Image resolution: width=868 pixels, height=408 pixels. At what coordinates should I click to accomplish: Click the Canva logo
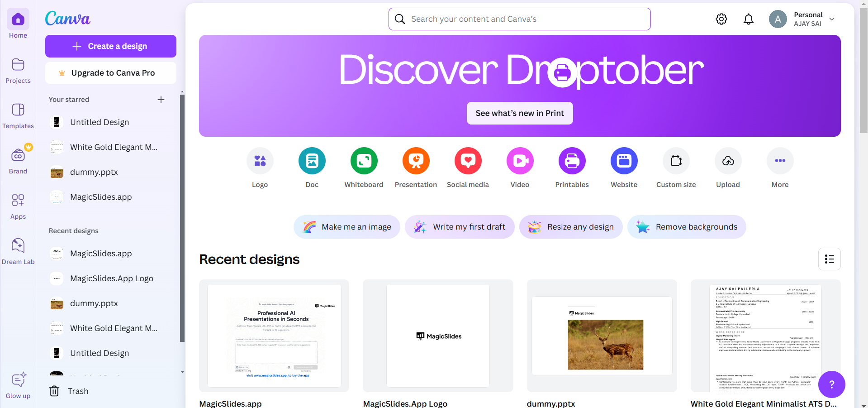click(68, 19)
